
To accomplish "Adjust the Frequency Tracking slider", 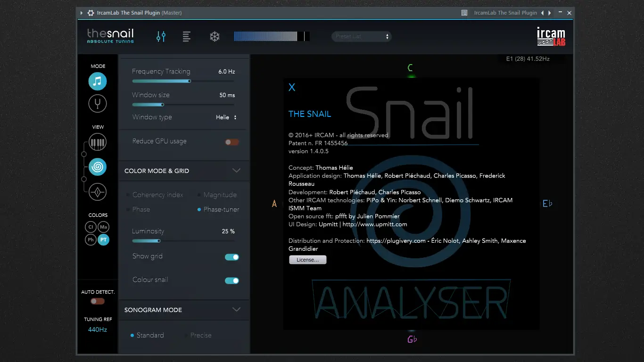I will pyautogui.click(x=184, y=81).
